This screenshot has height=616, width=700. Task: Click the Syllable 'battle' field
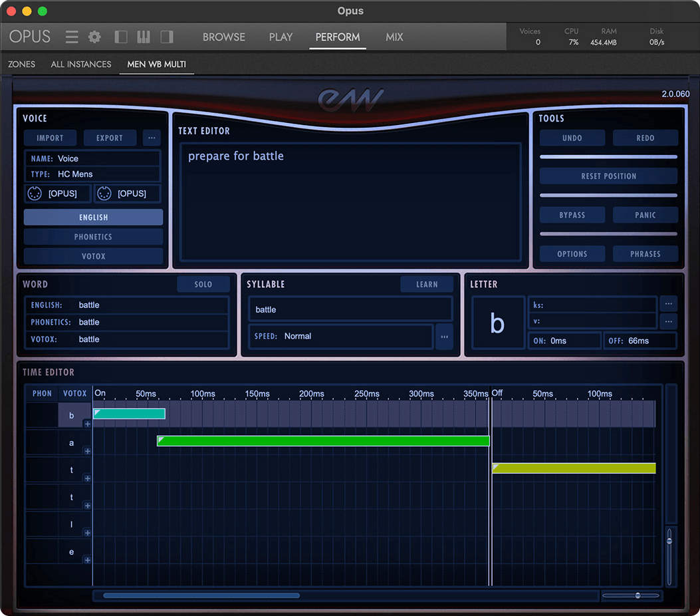tap(350, 309)
